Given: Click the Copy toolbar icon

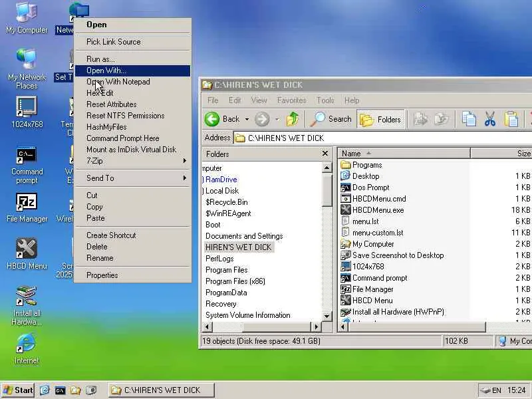Looking at the screenshot, I should point(469,119).
